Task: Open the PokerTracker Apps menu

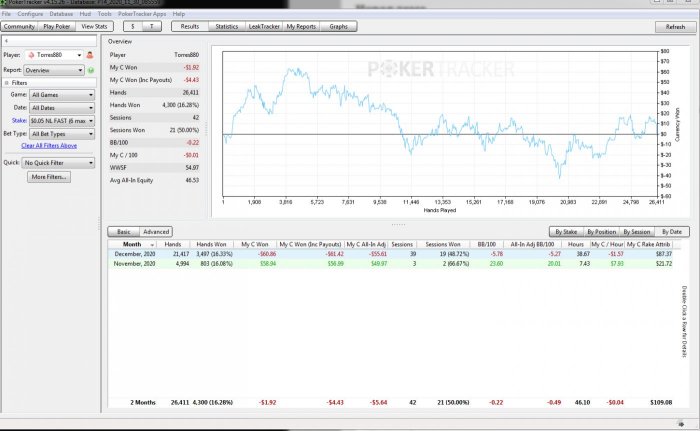Action: click(x=142, y=14)
